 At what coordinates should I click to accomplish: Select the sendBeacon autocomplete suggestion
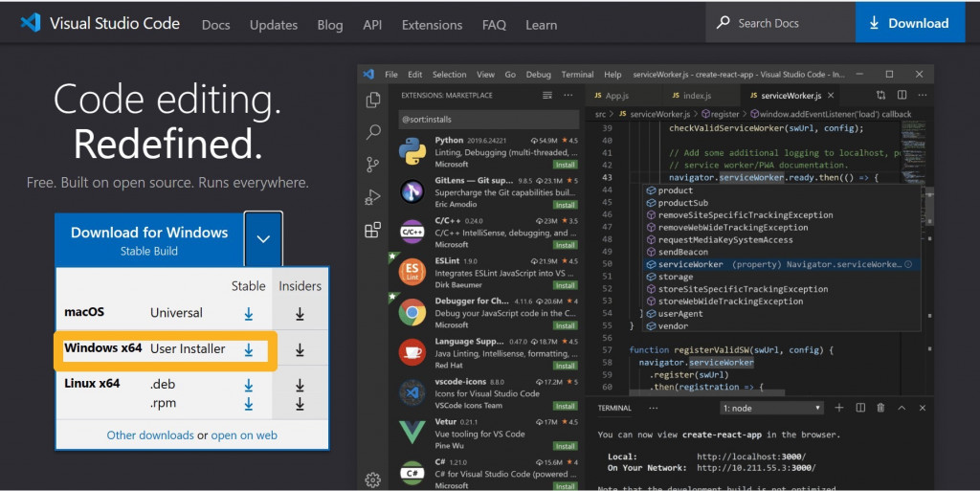coord(782,252)
